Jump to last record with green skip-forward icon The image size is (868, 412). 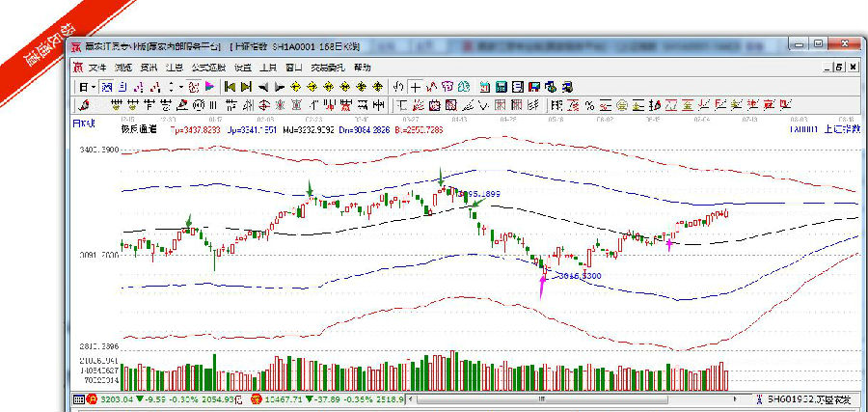pos(247,87)
